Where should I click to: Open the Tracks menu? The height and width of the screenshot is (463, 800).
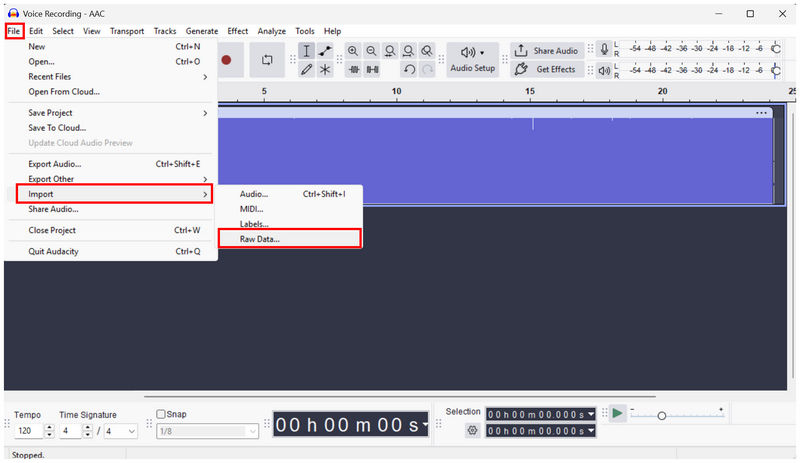pyautogui.click(x=165, y=31)
